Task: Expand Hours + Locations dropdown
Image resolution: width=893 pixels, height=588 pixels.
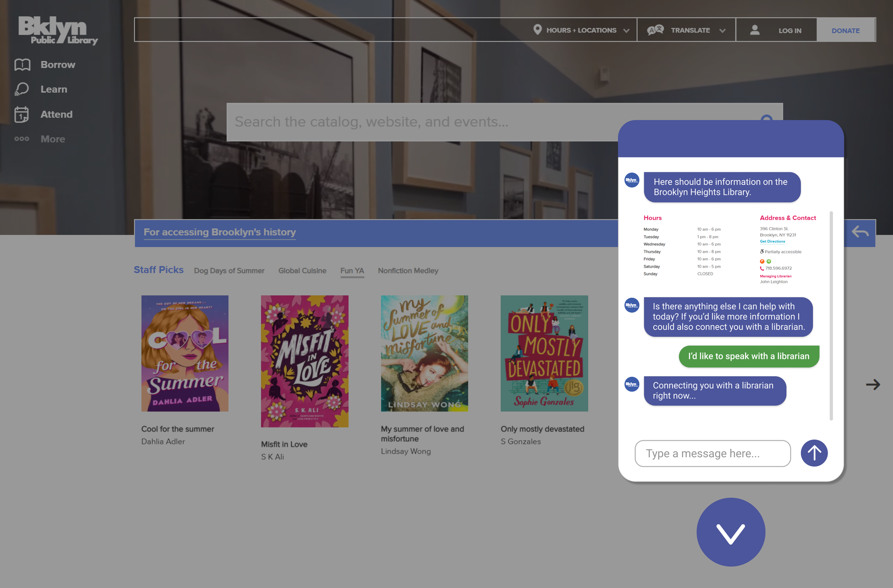Action: tap(582, 30)
